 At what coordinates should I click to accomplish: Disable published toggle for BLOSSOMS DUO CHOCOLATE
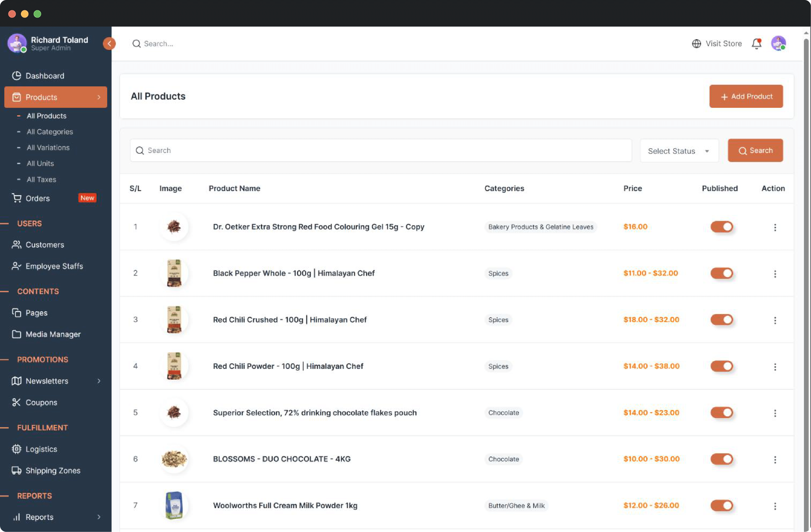tap(721, 458)
